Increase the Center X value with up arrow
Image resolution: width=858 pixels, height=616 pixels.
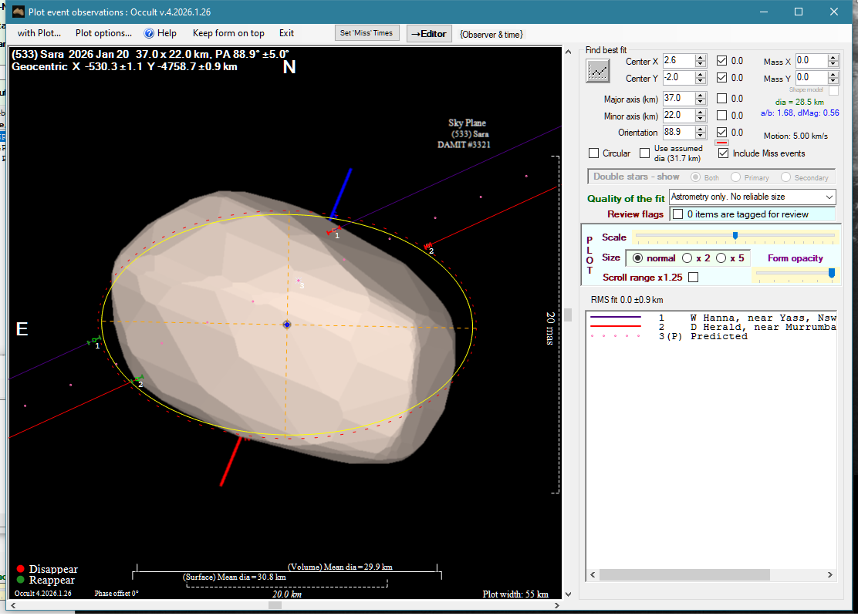701,58
